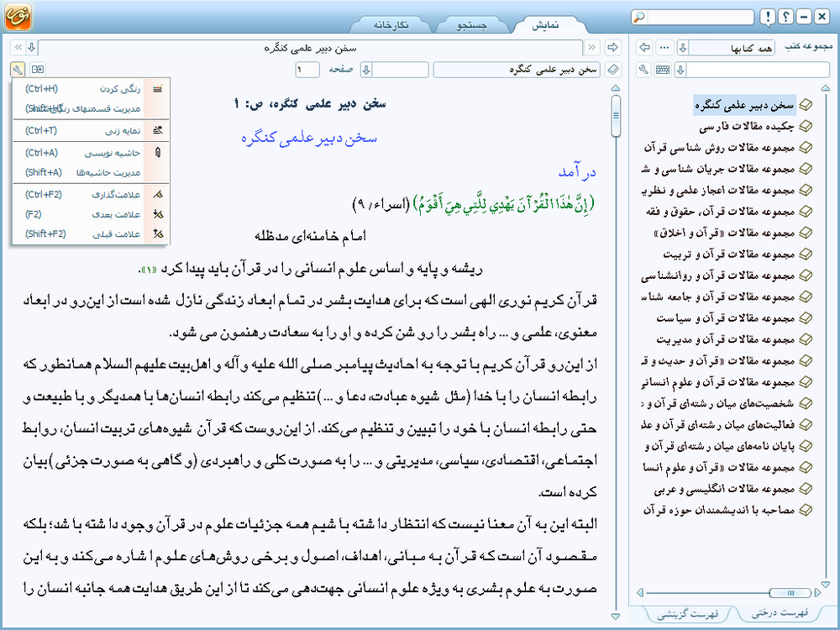Open the exclamation mark info button
Viewport: 840px width, 630px height.
pyautogui.click(x=768, y=17)
